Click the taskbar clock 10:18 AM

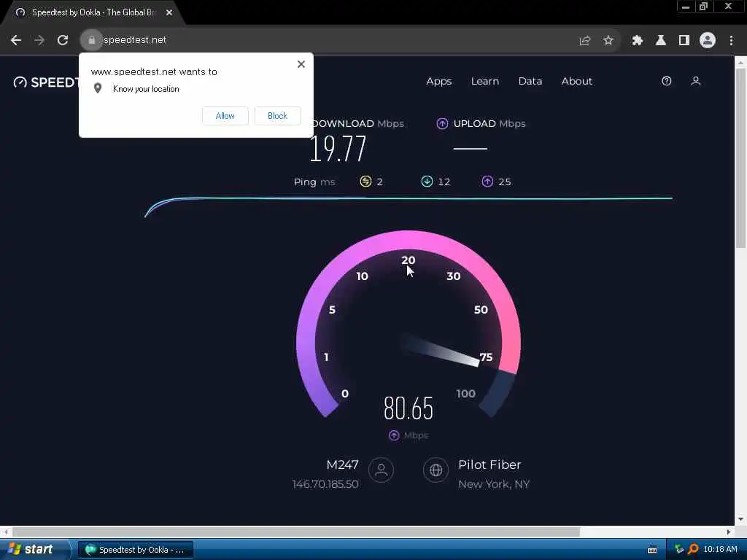[720, 550]
